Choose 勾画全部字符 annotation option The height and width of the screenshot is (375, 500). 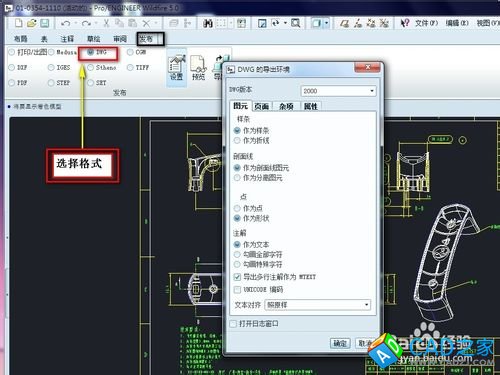coord(258,255)
